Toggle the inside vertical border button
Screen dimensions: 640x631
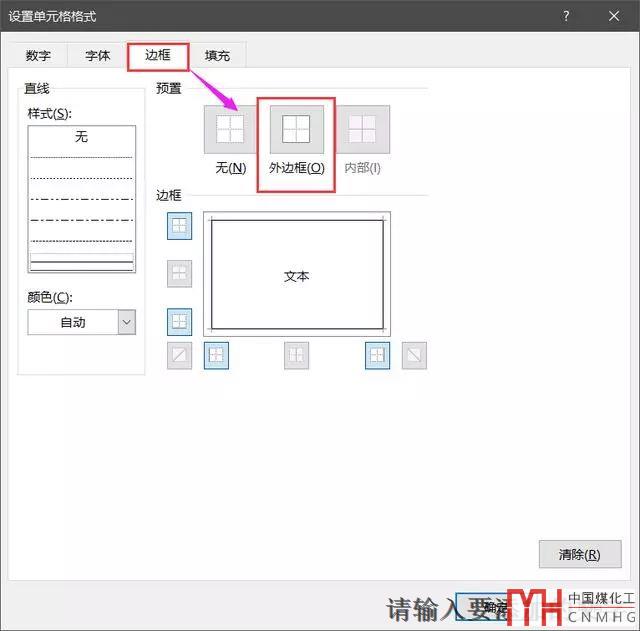click(296, 355)
